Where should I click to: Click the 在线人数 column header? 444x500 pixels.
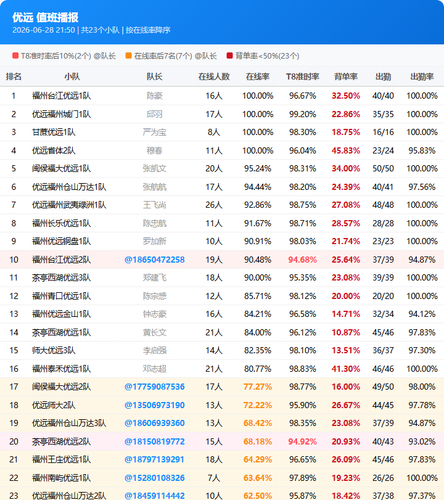click(x=214, y=77)
